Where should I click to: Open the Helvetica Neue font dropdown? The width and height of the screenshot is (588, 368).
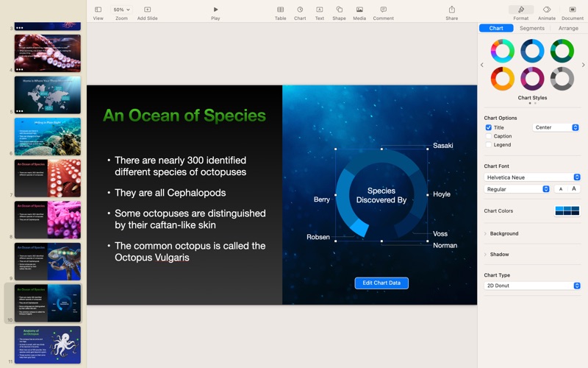(x=533, y=177)
